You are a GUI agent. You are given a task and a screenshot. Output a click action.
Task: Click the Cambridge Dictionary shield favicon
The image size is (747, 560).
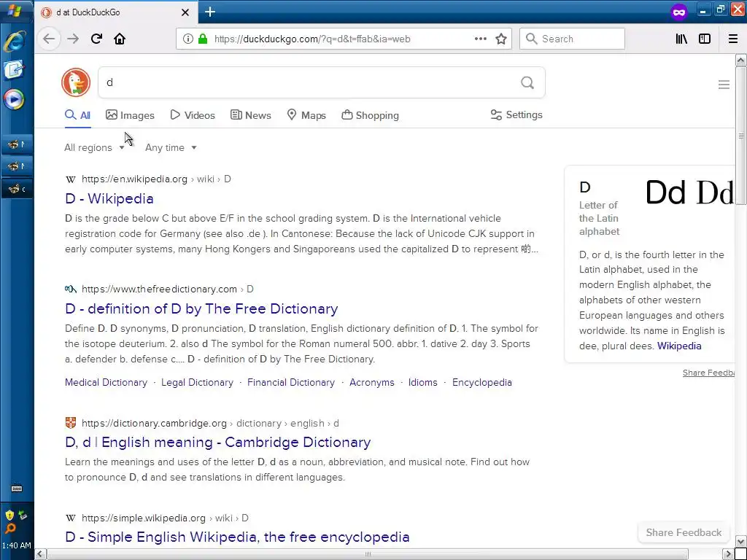point(71,423)
